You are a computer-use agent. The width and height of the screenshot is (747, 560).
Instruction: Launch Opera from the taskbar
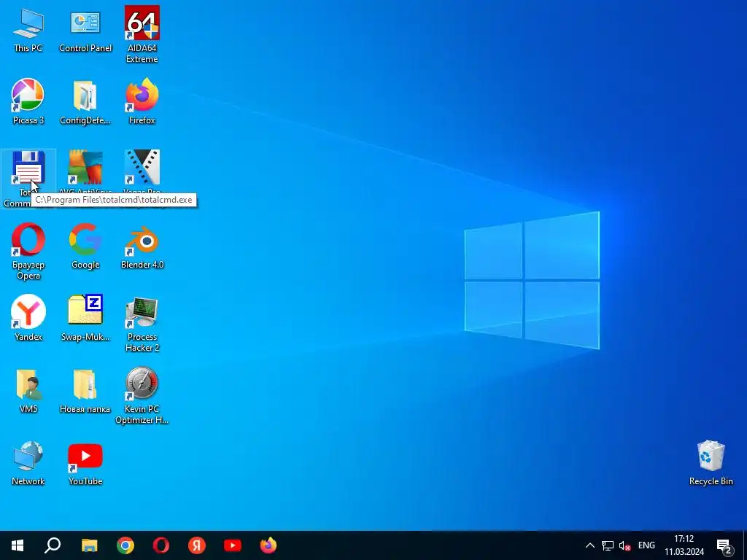(x=161, y=545)
